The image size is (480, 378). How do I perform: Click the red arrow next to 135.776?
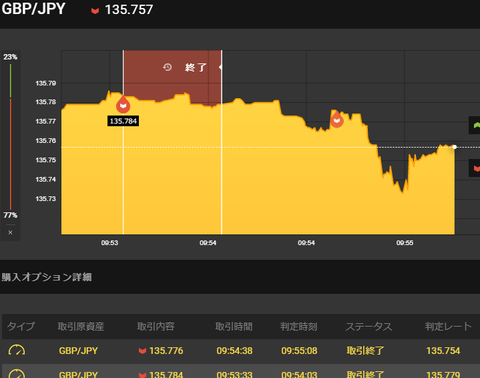142,351
